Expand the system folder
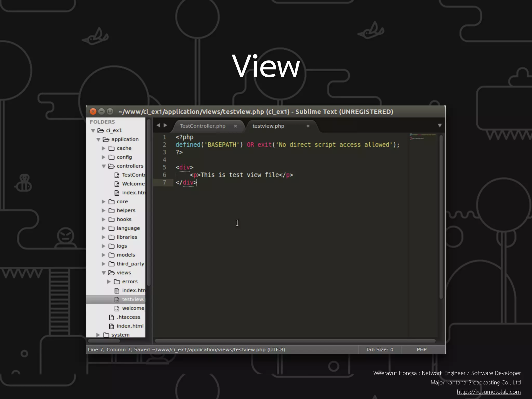 98,335
